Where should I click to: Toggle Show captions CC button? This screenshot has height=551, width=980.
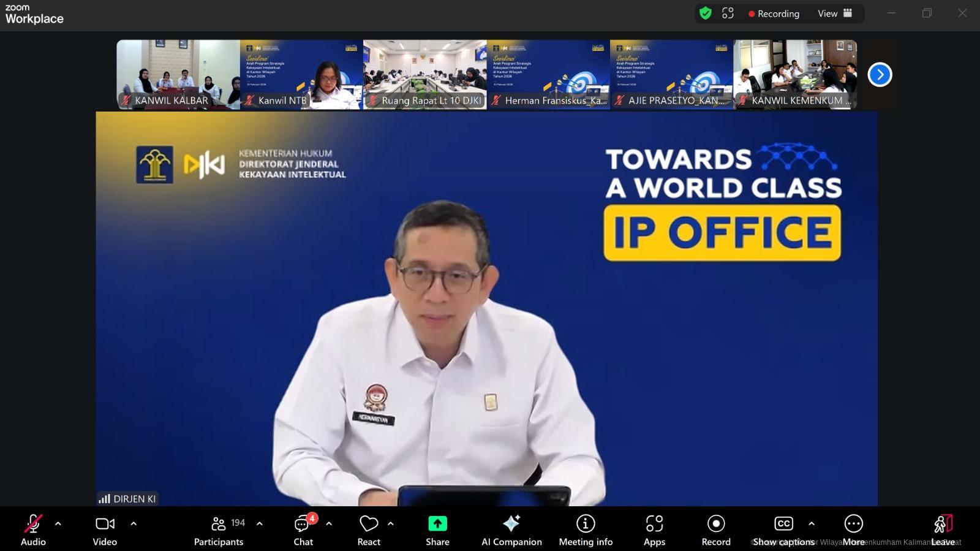click(x=783, y=530)
